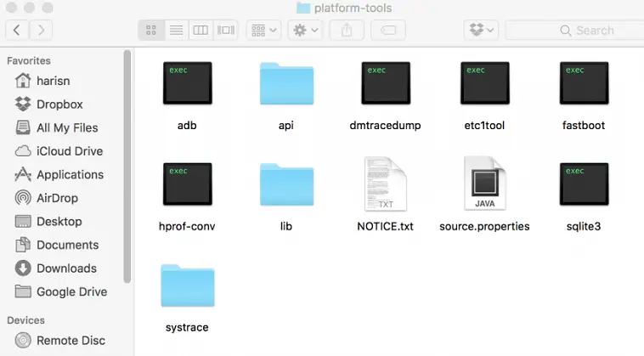This screenshot has height=356, width=644.
Task: Go back with the left arrow button
Action: [x=17, y=30]
